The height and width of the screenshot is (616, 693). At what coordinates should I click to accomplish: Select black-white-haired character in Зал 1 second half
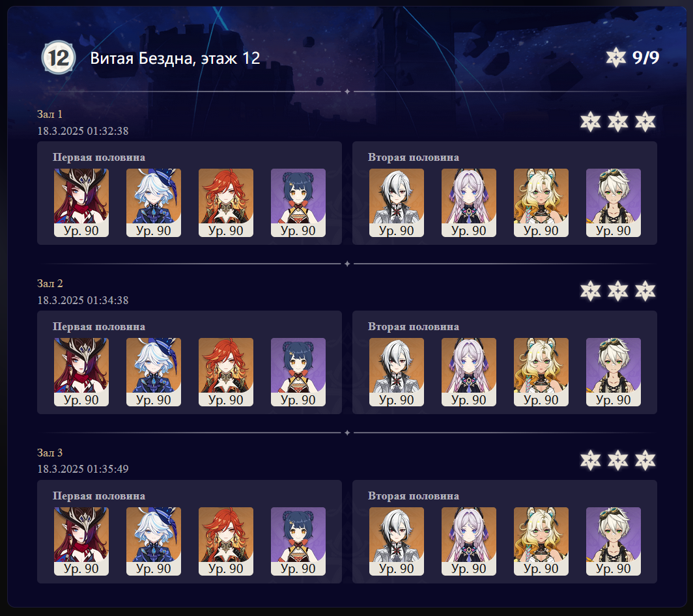tap(397, 203)
